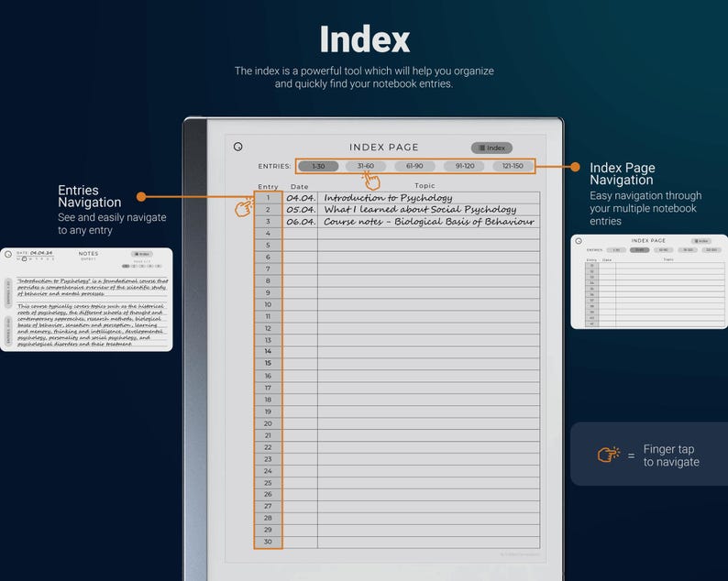Go to entry number 24
Screen dimensions: 728x581
tap(268, 471)
